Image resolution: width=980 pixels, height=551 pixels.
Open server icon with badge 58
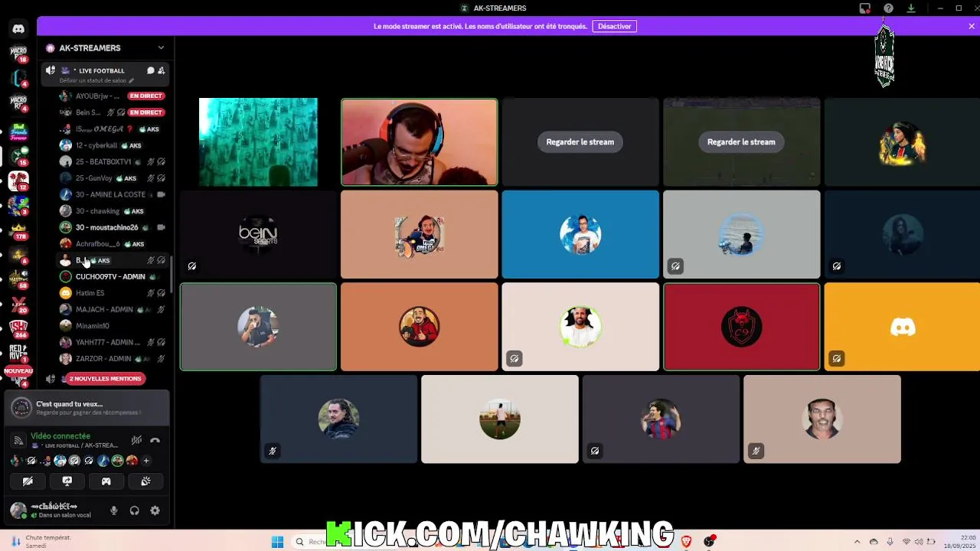tap(18, 279)
